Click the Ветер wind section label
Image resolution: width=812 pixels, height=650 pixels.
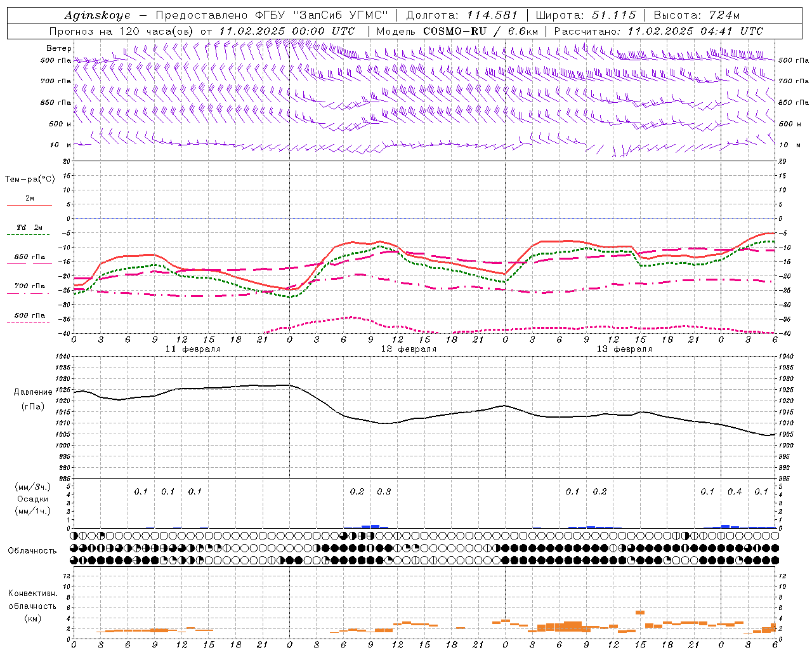pos(59,48)
